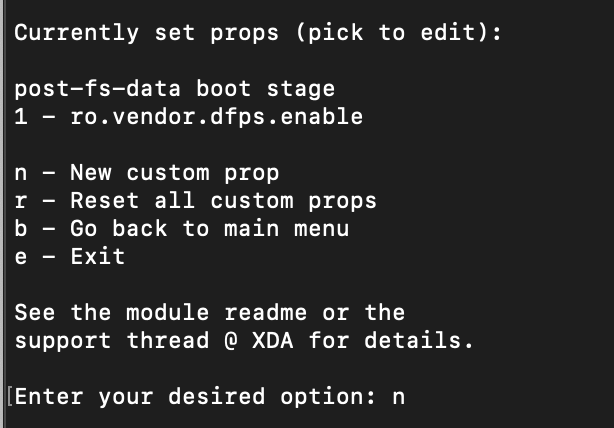Click the bracket at the prompt line start
614x428 pixels.
pos(10,397)
